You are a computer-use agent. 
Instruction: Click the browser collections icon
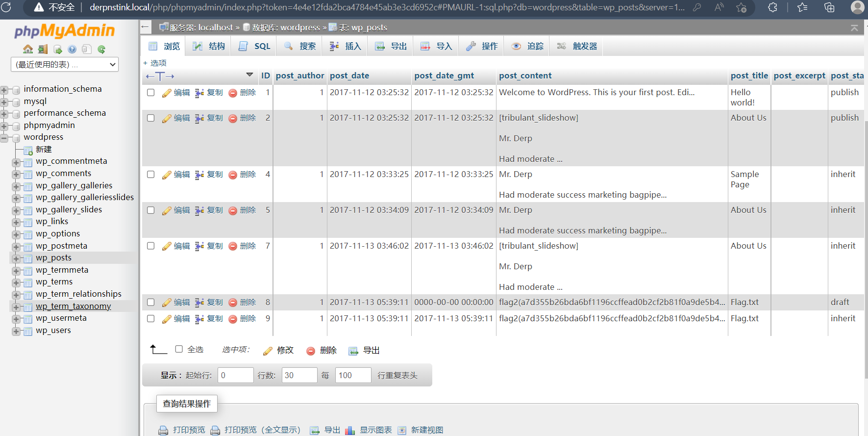(829, 7)
